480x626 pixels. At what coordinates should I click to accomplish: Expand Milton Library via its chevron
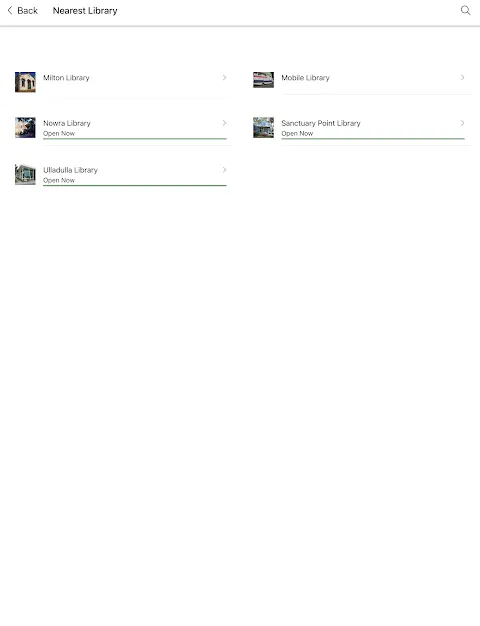224,77
